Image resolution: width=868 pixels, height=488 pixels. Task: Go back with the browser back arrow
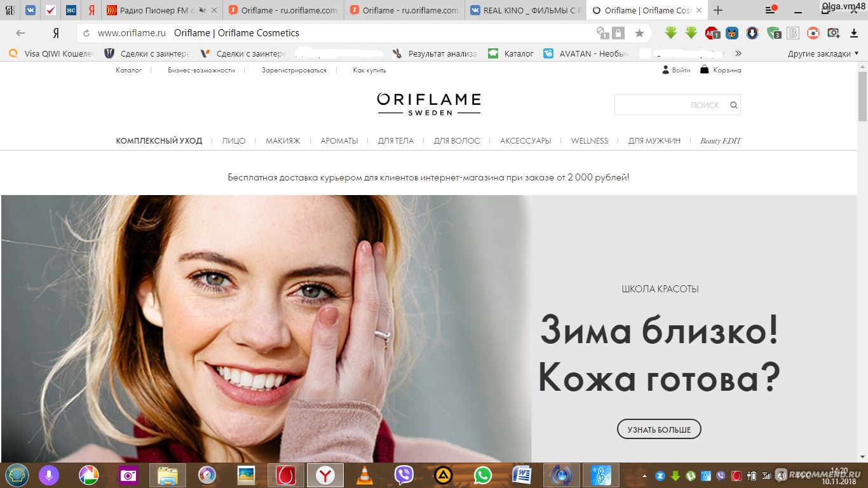pyautogui.click(x=21, y=33)
